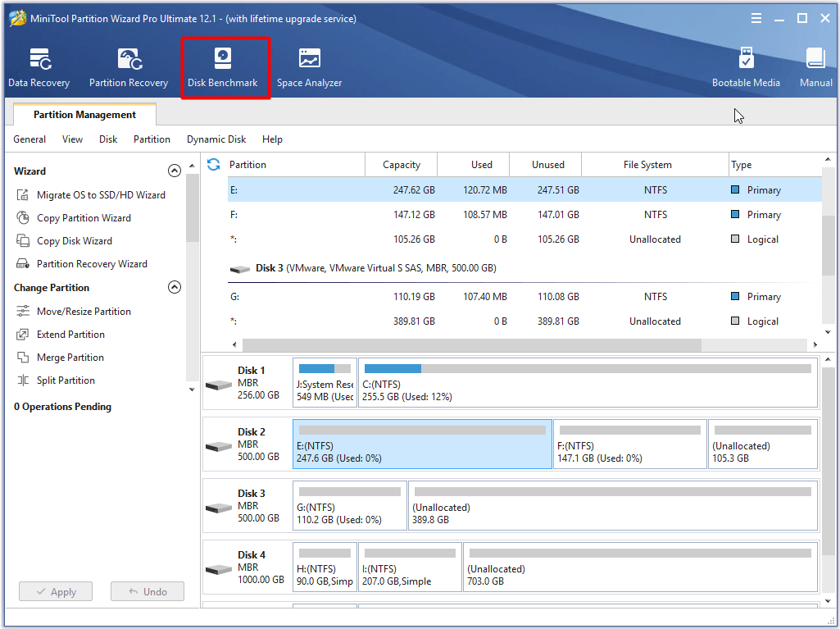The height and width of the screenshot is (629, 840).
Task: Open the View menu
Action: point(72,139)
